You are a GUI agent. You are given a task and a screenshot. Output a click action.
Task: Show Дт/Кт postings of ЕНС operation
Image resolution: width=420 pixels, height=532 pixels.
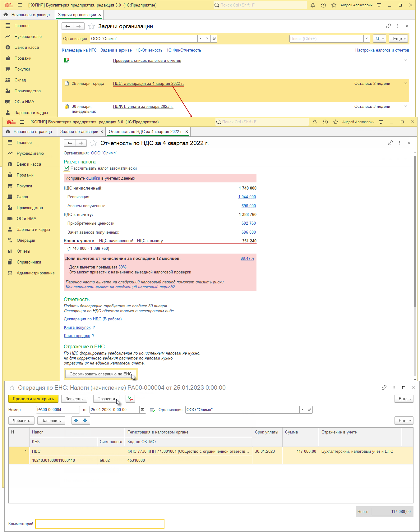pyautogui.click(x=130, y=399)
